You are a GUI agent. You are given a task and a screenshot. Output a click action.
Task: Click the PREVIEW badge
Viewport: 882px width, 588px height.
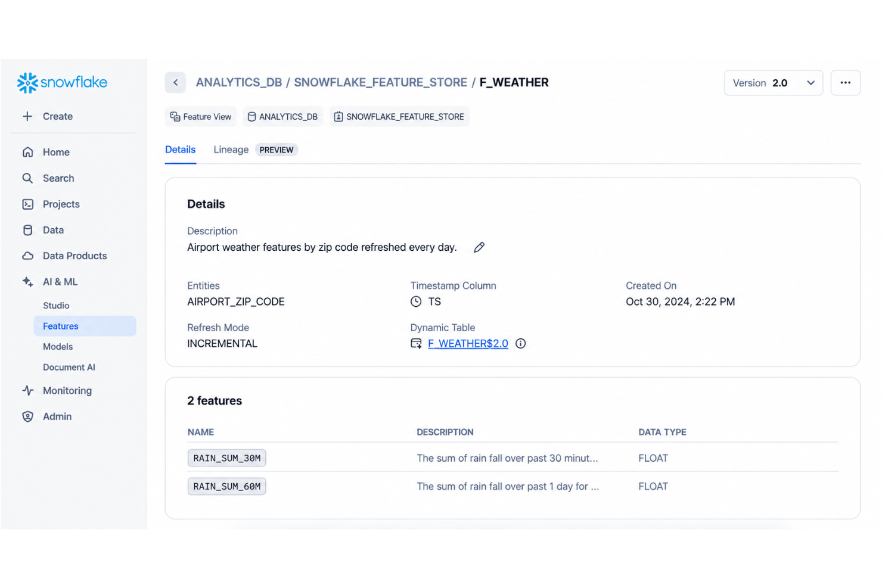click(x=277, y=150)
